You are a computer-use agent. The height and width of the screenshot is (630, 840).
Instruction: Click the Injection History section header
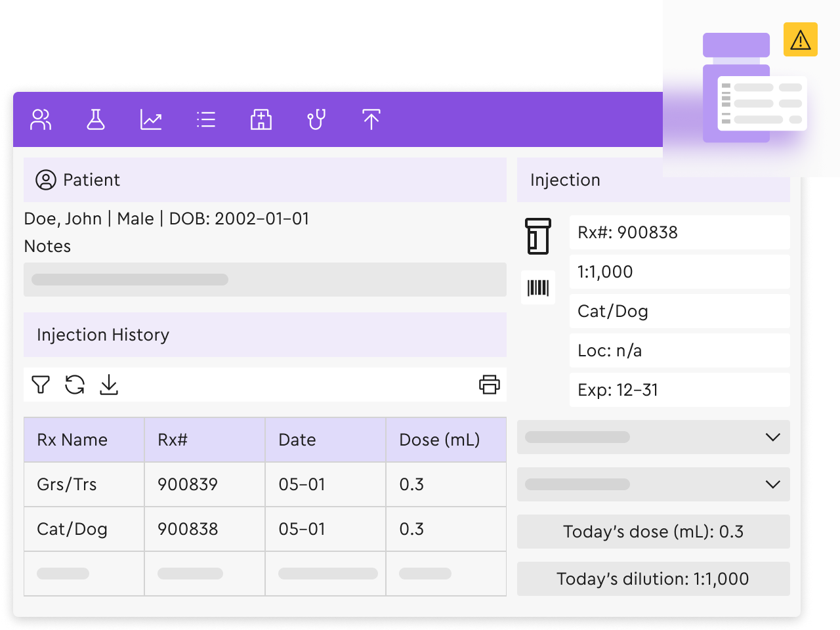[x=265, y=335]
